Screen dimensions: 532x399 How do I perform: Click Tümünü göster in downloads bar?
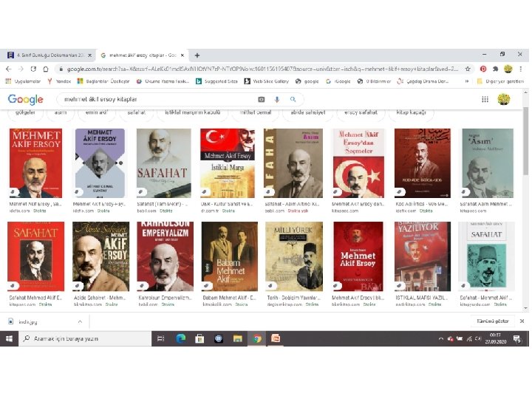(x=493, y=321)
